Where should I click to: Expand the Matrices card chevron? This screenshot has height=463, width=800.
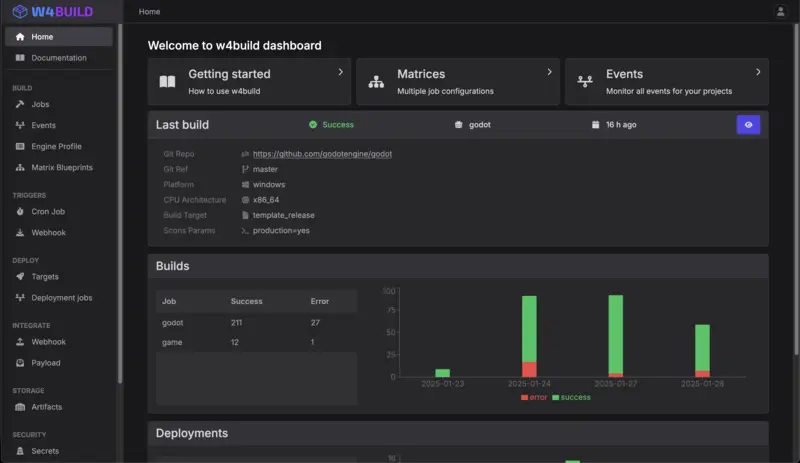point(549,72)
